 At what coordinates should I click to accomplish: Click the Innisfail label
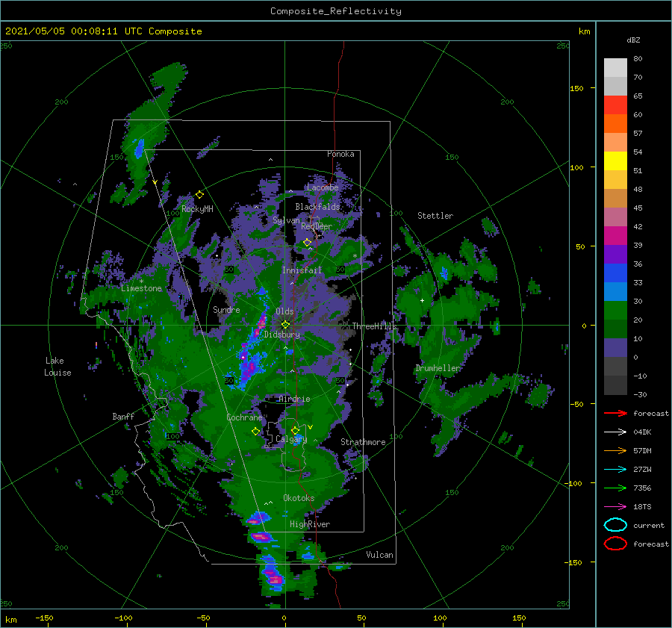pyautogui.click(x=302, y=270)
